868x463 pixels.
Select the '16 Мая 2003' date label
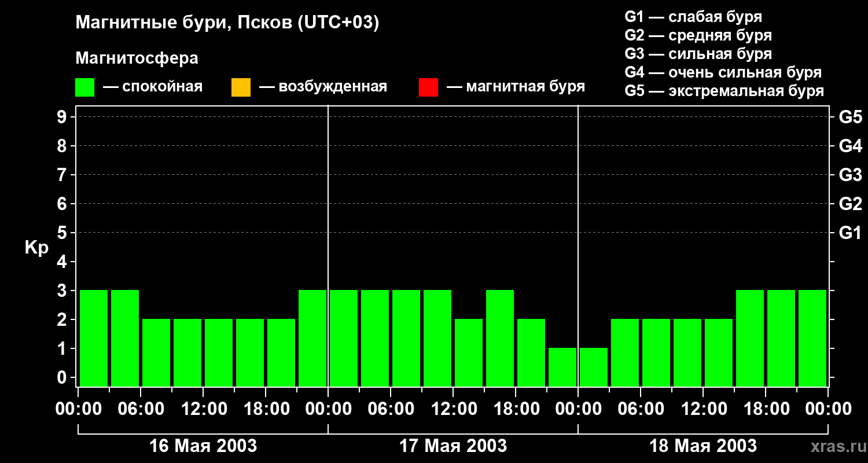click(x=203, y=446)
